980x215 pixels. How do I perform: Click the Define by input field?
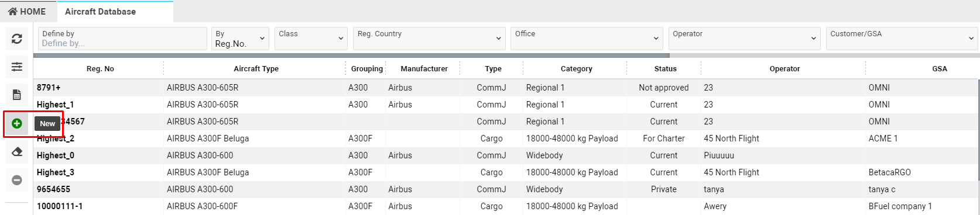tap(122, 39)
